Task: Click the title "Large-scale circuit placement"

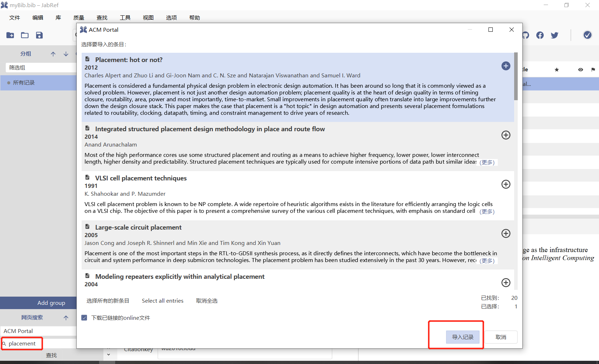Action: point(138,227)
